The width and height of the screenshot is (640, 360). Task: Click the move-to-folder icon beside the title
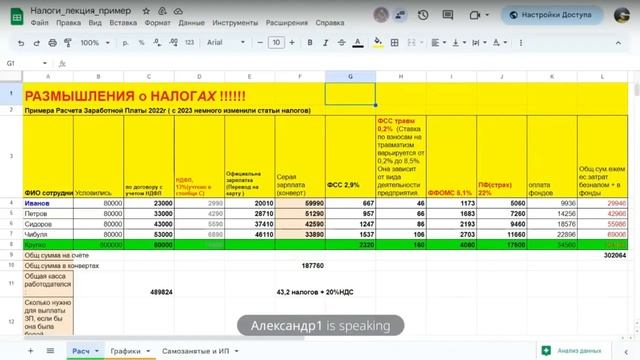pos(162,11)
